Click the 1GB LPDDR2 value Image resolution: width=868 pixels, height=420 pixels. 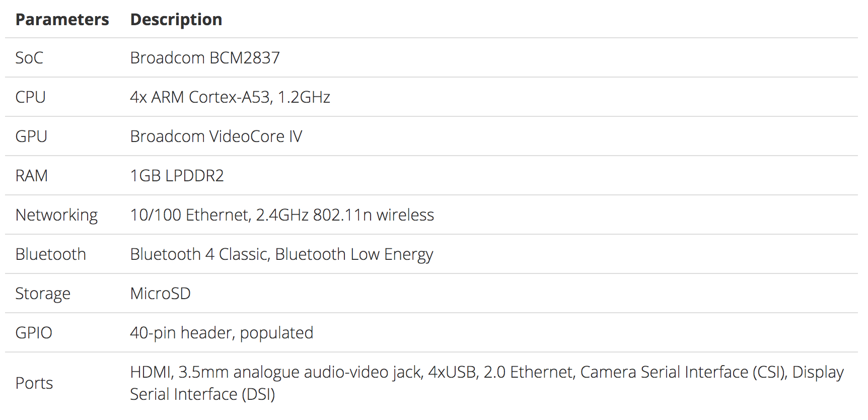(177, 176)
